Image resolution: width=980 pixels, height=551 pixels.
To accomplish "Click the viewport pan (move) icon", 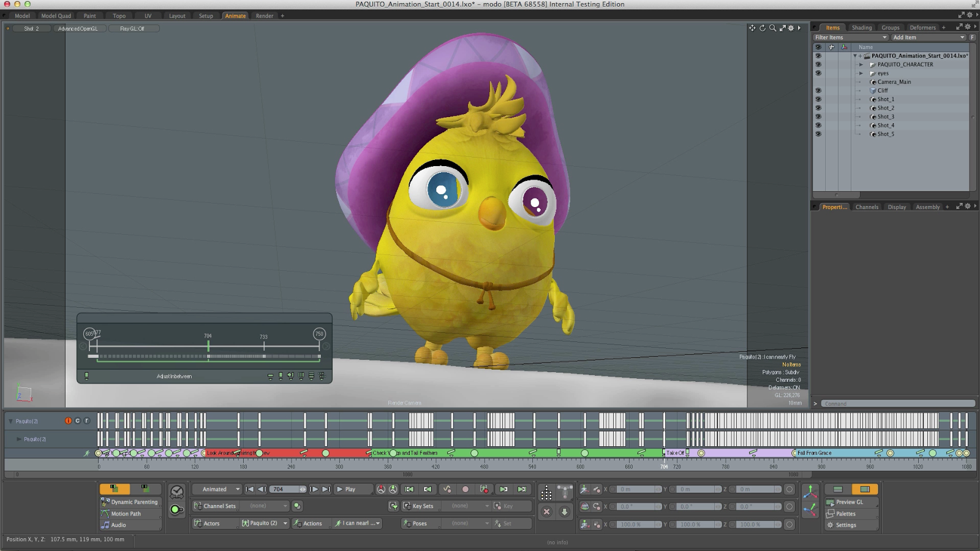I will pyautogui.click(x=752, y=28).
